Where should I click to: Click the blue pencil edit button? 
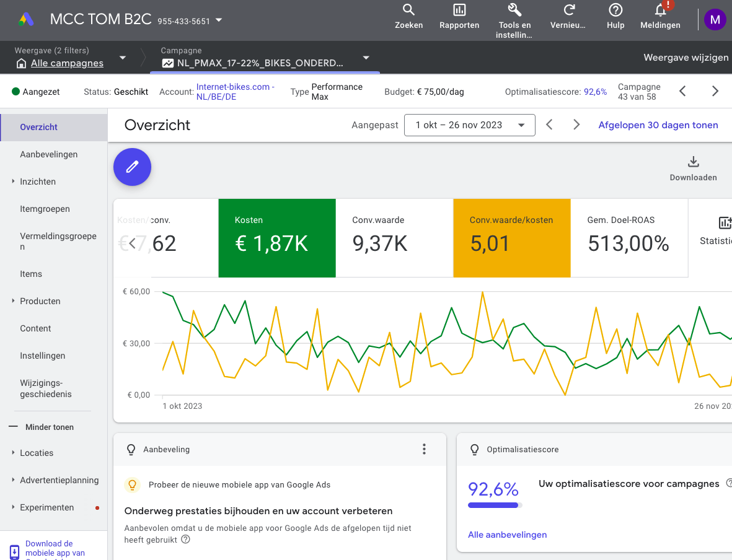pos(132,167)
